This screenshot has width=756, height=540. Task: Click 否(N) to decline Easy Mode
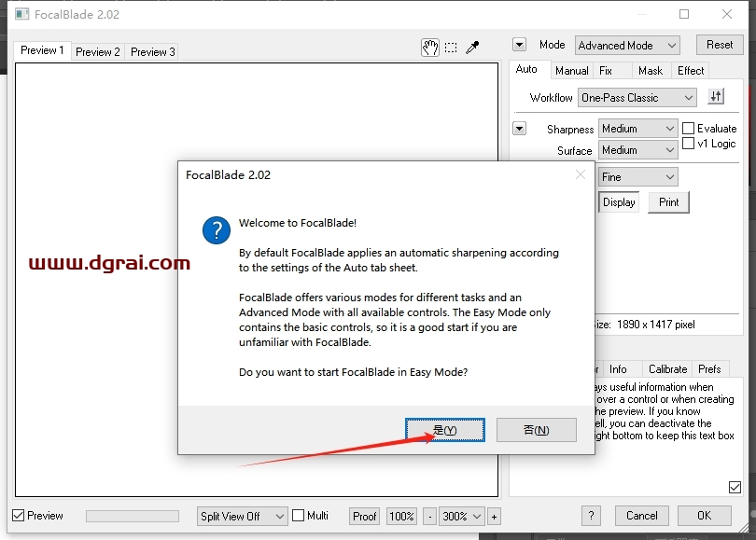click(x=536, y=430)
